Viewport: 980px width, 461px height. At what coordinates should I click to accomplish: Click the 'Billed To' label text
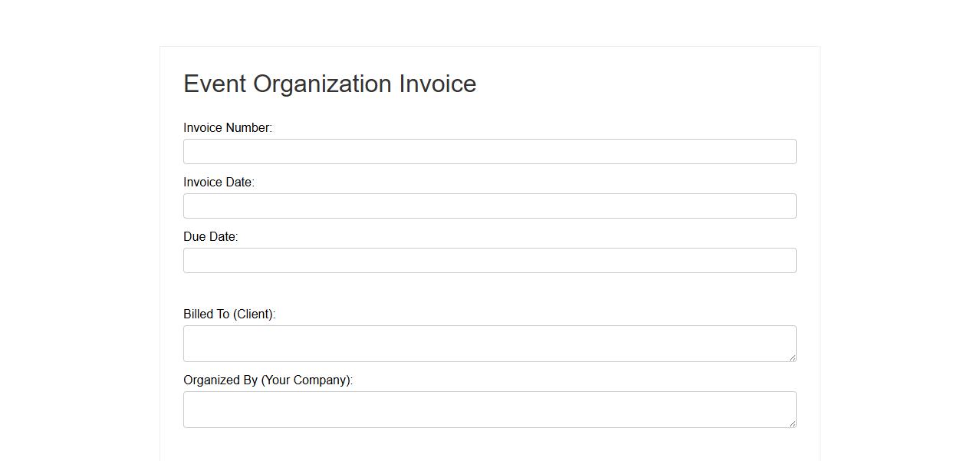[x=206, y=314]
